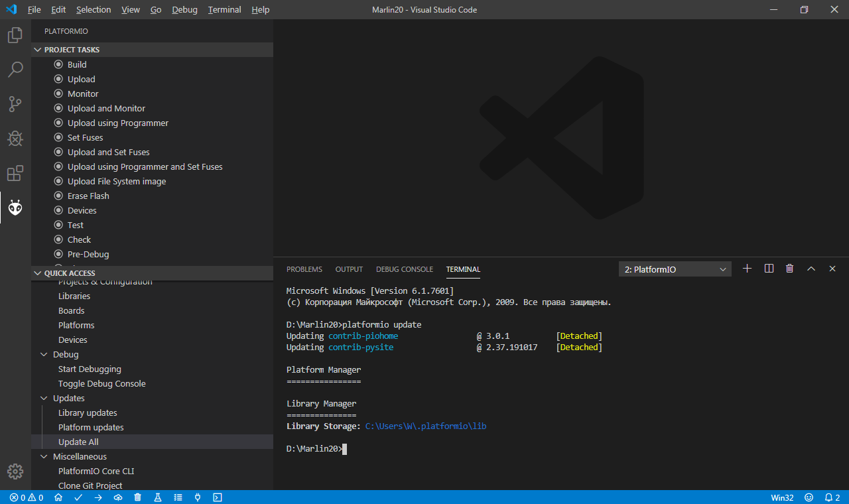Open the Go menu
Screen dimensions: 849x504
(x=156, y=9)
